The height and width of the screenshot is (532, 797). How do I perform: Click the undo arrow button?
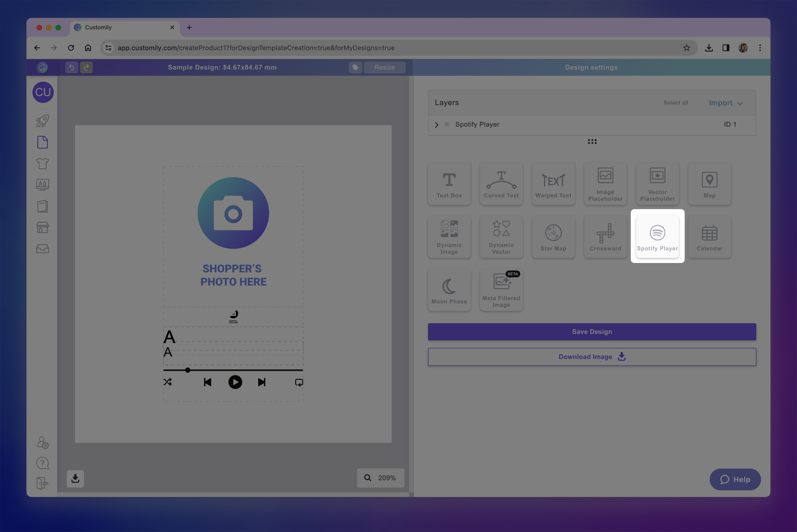tap(72, 67)
